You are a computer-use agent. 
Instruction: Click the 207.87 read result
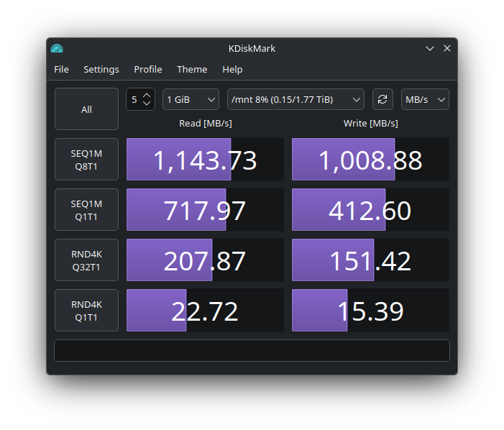[x=205, y=260]
